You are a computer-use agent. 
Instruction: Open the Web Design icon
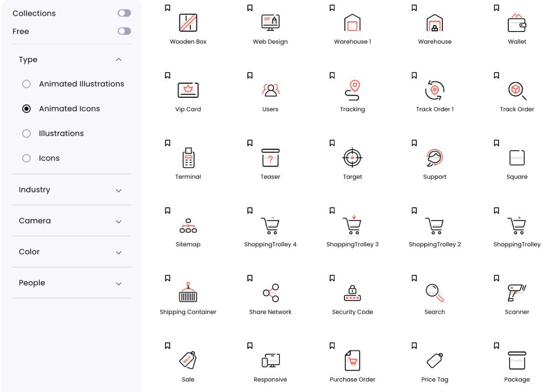tap(270, 23)
